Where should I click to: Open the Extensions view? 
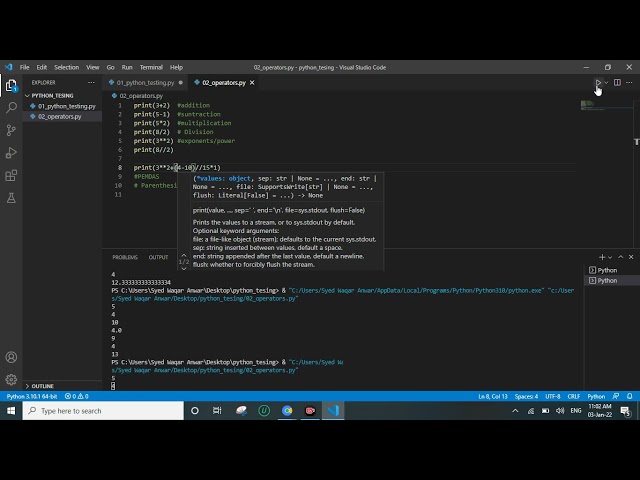click(11, 176)
